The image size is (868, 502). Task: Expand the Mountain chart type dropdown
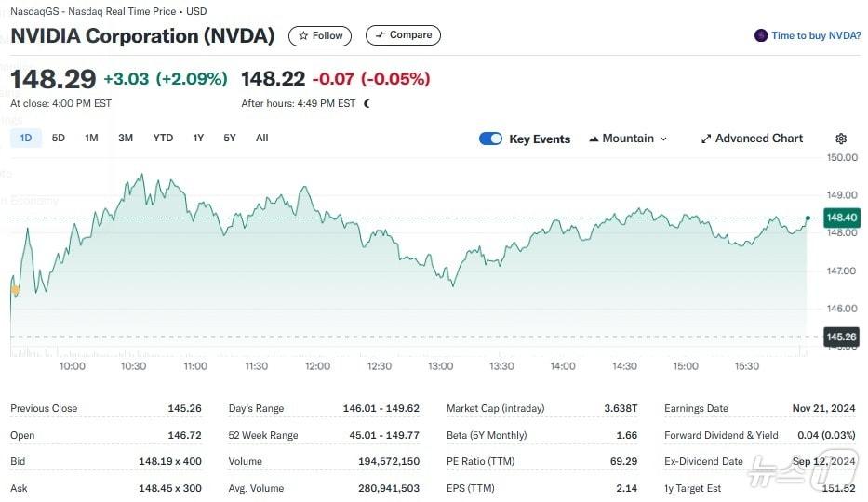click(663, 139)
